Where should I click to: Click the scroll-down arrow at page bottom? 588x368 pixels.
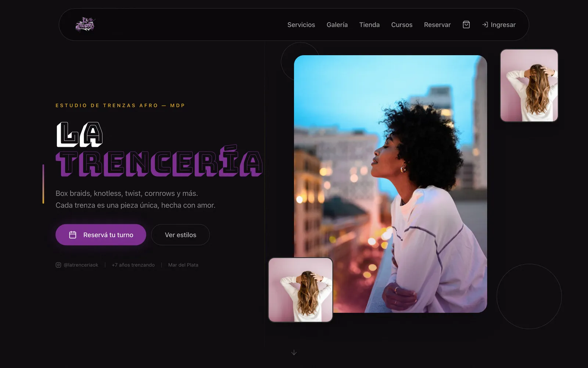coord(294,353)
